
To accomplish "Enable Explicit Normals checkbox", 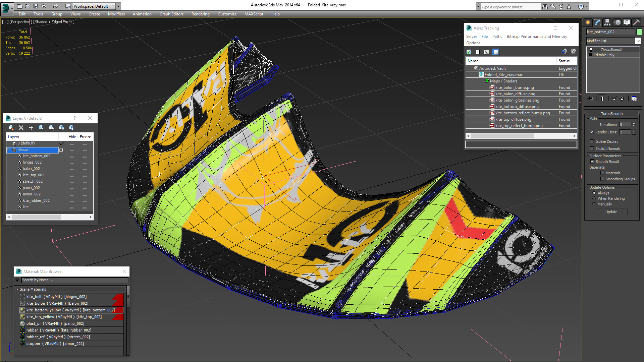I will click(x=592, y=148).
